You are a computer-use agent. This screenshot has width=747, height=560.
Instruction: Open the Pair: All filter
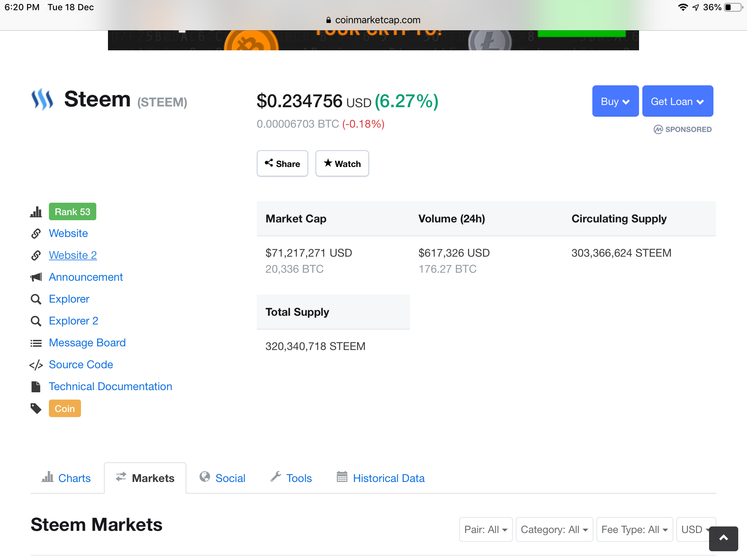485,529
